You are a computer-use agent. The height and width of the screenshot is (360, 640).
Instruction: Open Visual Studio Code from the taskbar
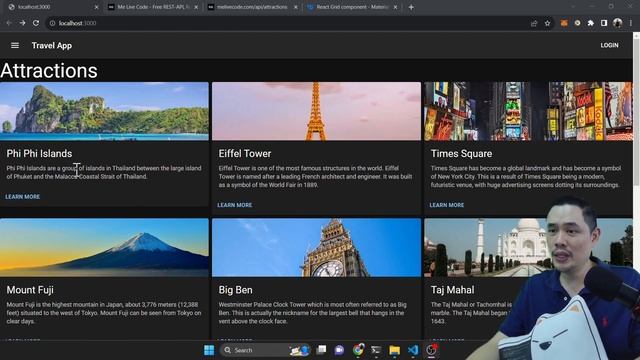413,350
